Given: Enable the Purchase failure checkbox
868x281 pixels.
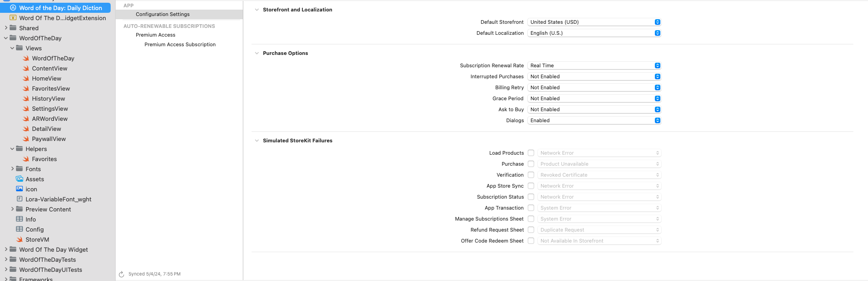Looking at the screenshot, I should pyautogui.click(x=531, y=164).
